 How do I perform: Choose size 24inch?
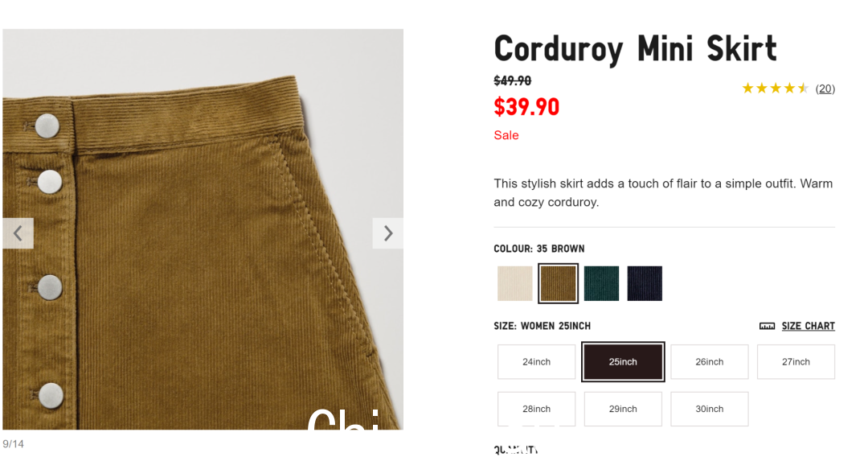coord(536,362)
